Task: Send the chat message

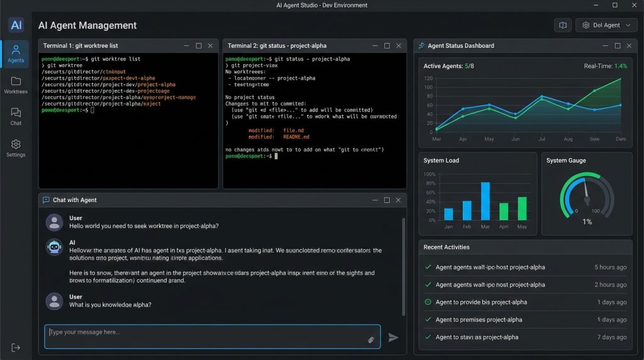Action: click(x=393, y=337)
